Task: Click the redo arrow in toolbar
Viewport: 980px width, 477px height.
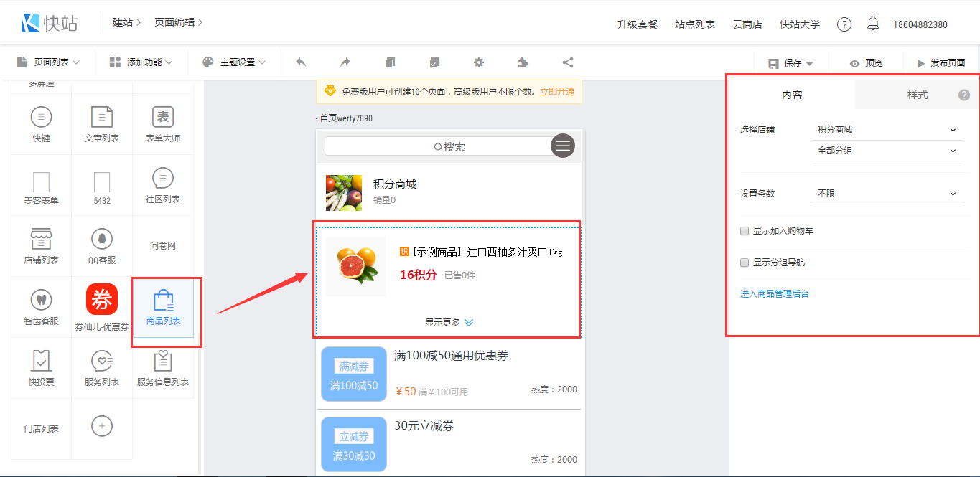Action: 345,62
